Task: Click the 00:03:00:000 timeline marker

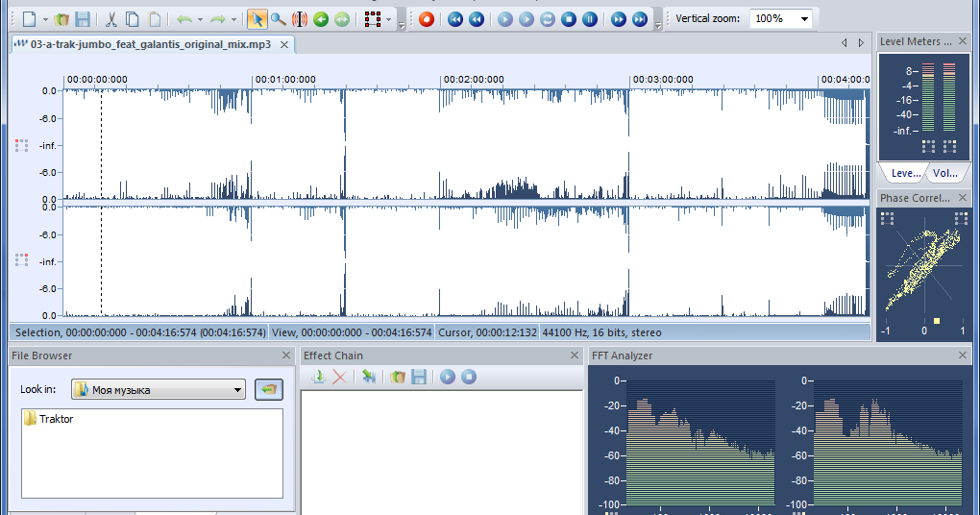Action: 663,80
